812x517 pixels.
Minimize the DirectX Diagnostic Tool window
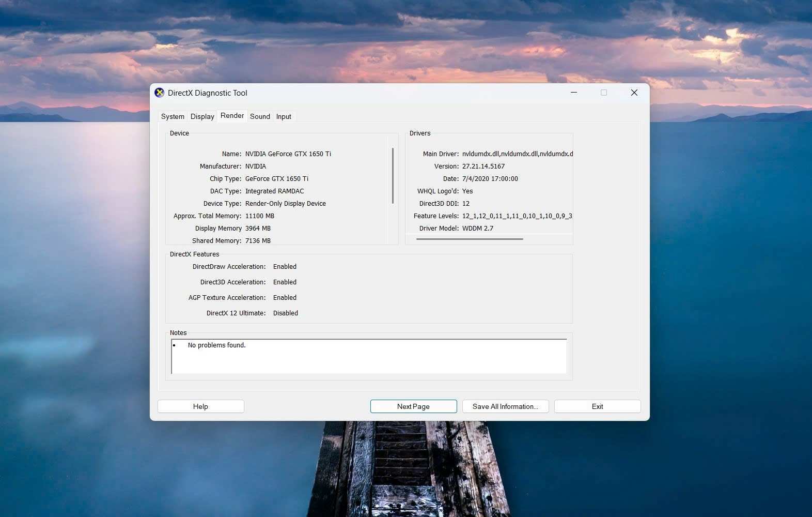(x=574, y=93)
